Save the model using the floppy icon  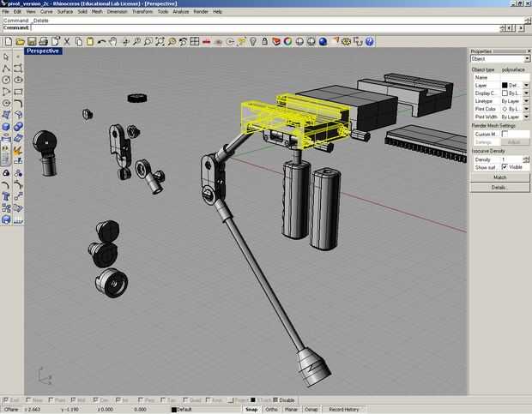[32, 41]
